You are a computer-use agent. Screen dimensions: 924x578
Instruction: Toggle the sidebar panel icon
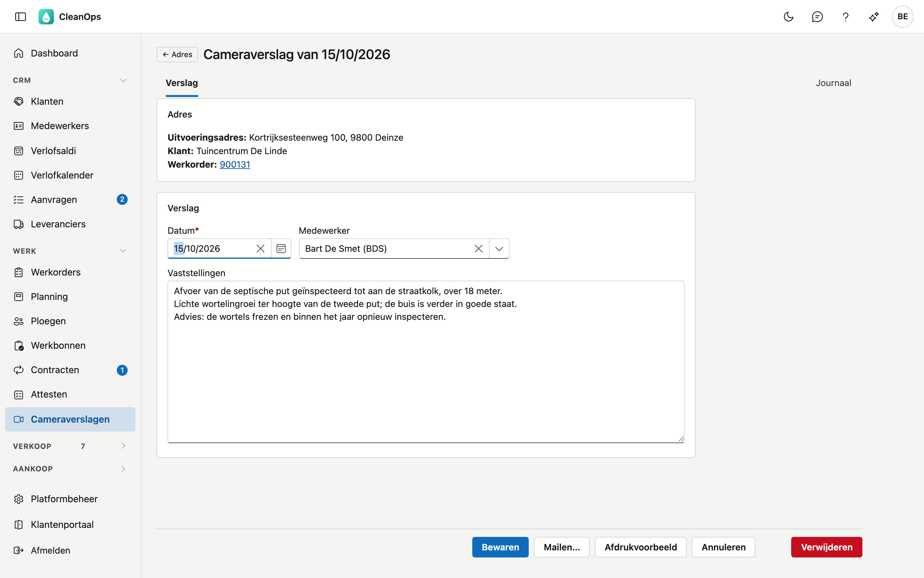(20, 16)
